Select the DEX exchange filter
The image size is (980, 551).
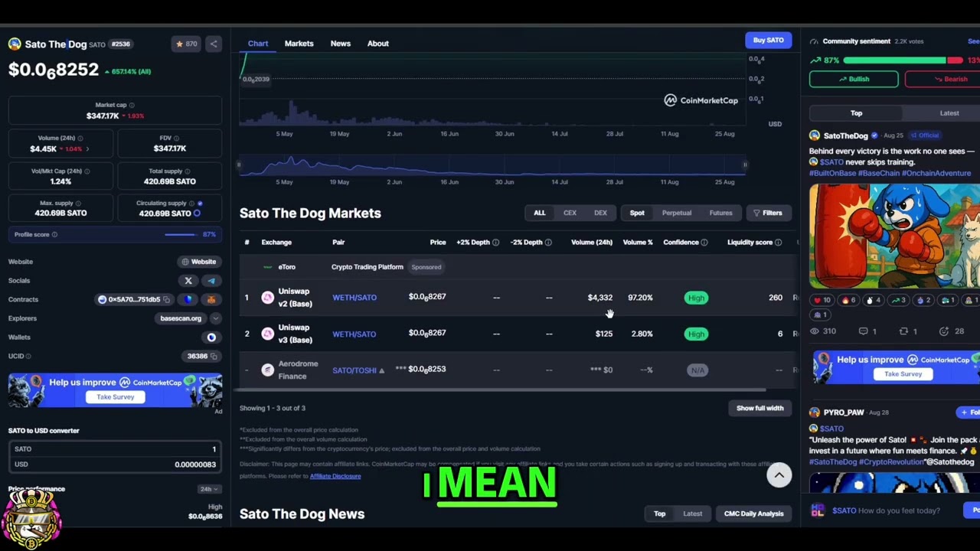tap(600, 214)
